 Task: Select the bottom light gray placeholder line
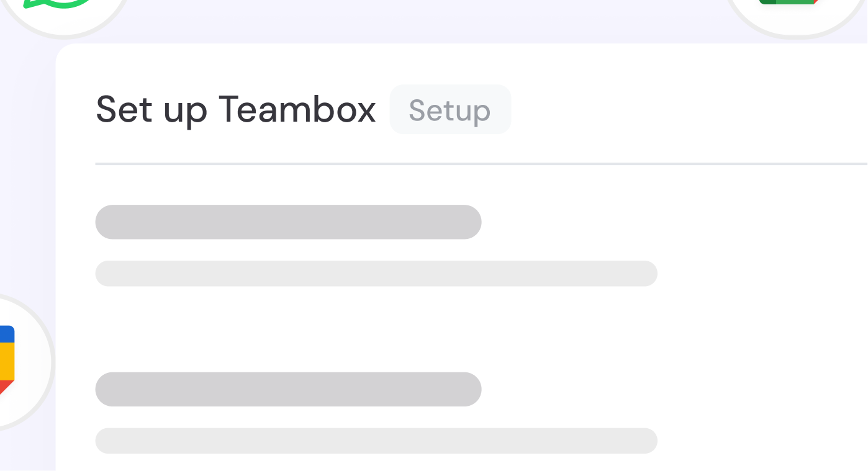(376, 441)
